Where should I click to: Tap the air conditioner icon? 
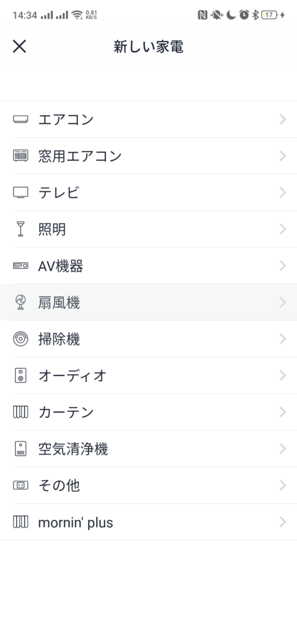click(21, 119)
